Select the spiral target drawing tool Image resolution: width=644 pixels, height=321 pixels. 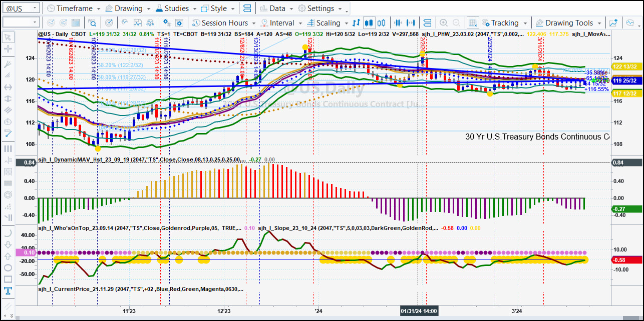point(8,194)
